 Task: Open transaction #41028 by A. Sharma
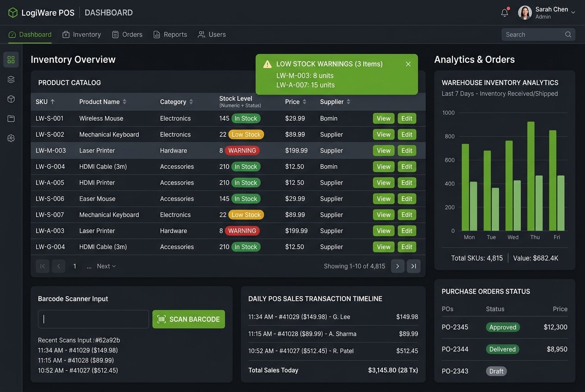point(333,334)
